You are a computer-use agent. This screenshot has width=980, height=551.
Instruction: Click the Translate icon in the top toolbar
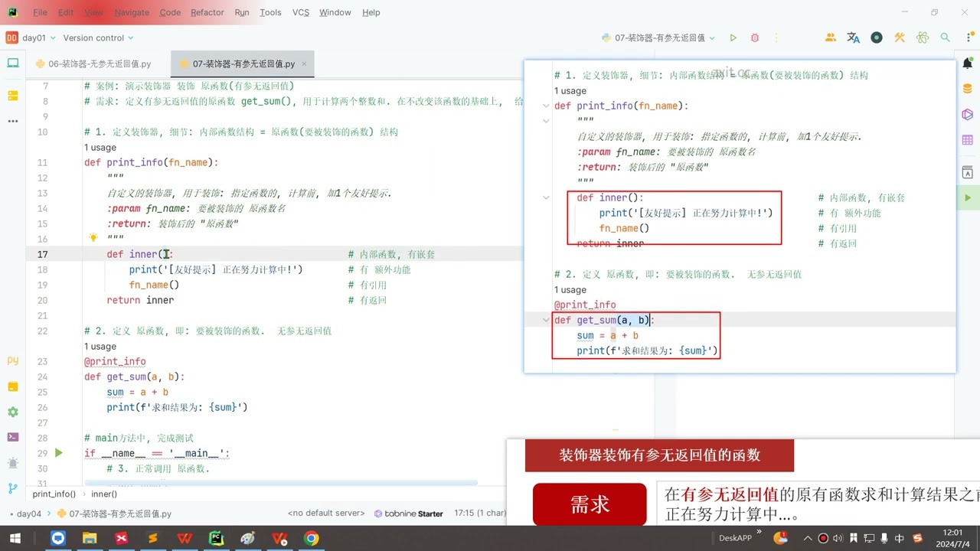(854, 37)
